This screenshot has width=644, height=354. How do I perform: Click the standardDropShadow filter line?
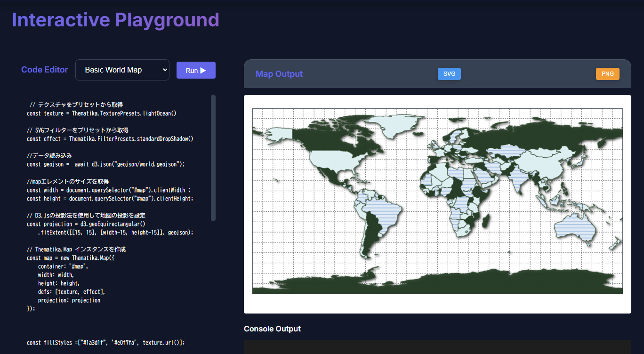(x=110, y=139)
